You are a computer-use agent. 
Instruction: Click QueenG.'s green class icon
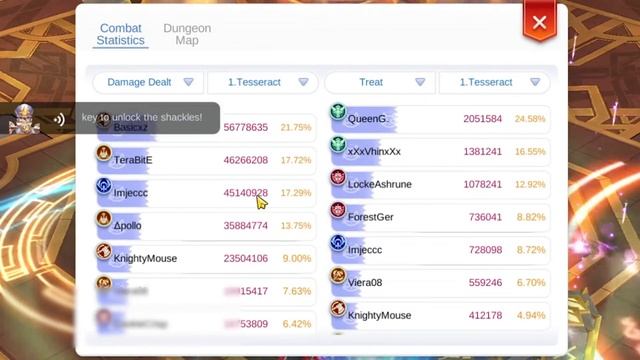338,111
